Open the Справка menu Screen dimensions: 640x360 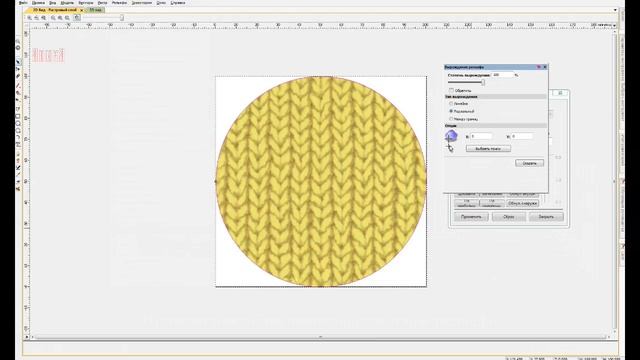[x=178, y=2]
